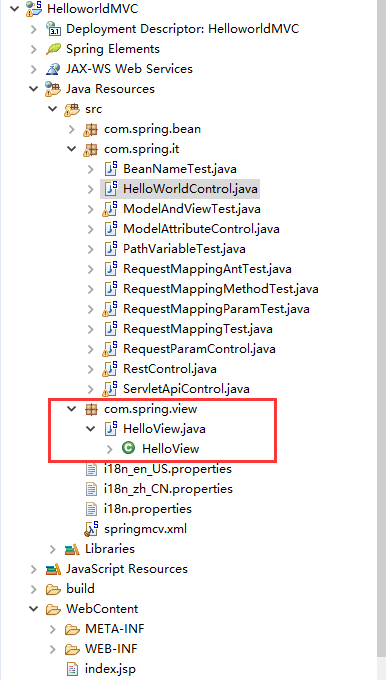This screenshot has width=386, height=680.
Task: Collapse the Java Resources node
Action: [33, 88]
